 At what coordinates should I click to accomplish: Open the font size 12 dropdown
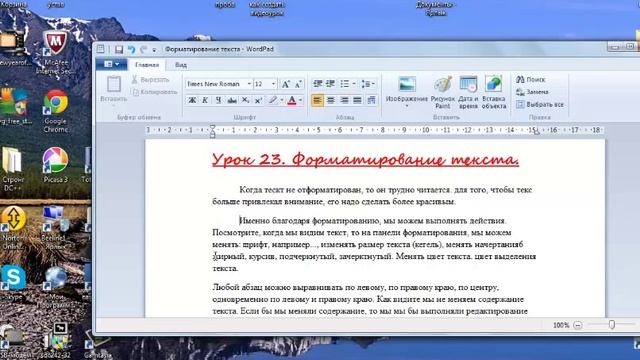point(273,84)
